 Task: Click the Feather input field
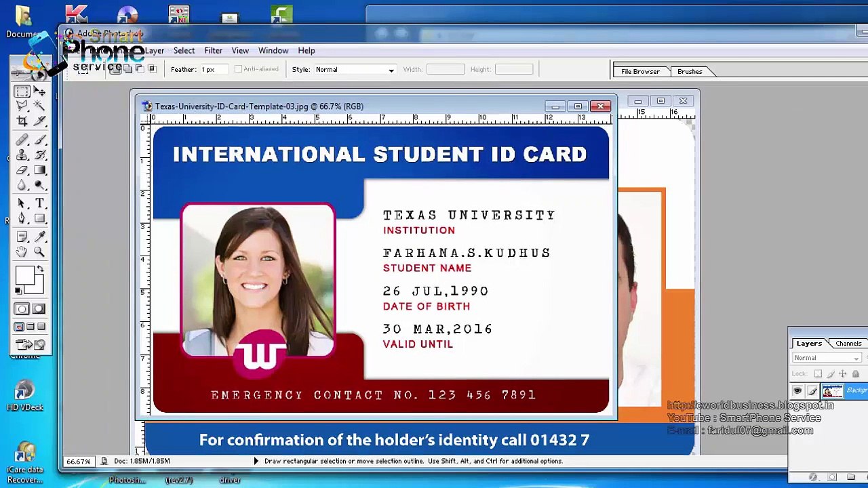tap(213, 69)
